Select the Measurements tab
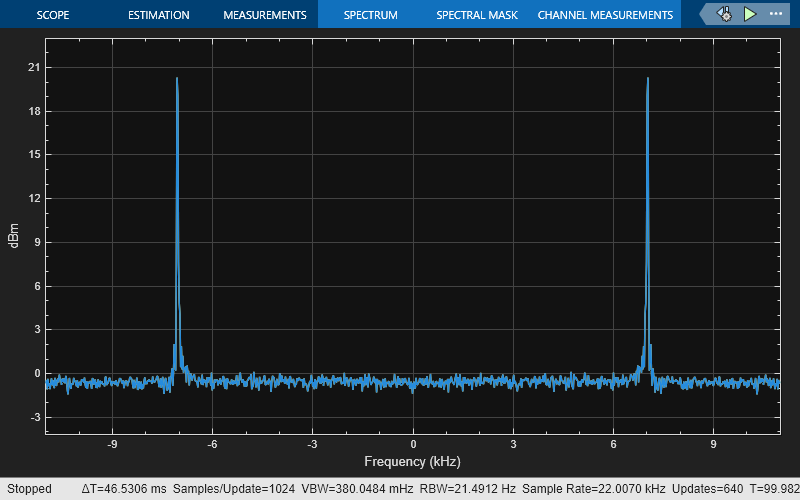This screenshot has height=500, width=800. (264, 15)
